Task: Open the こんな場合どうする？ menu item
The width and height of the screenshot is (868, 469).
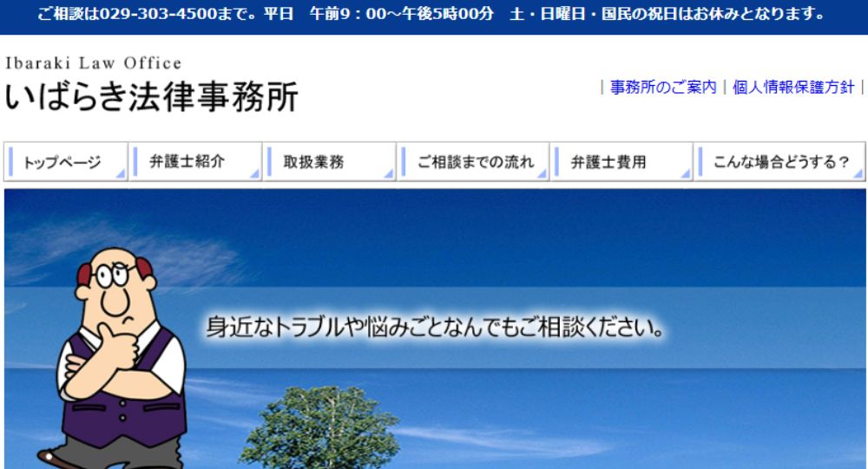Action: (x=779, y=162)
